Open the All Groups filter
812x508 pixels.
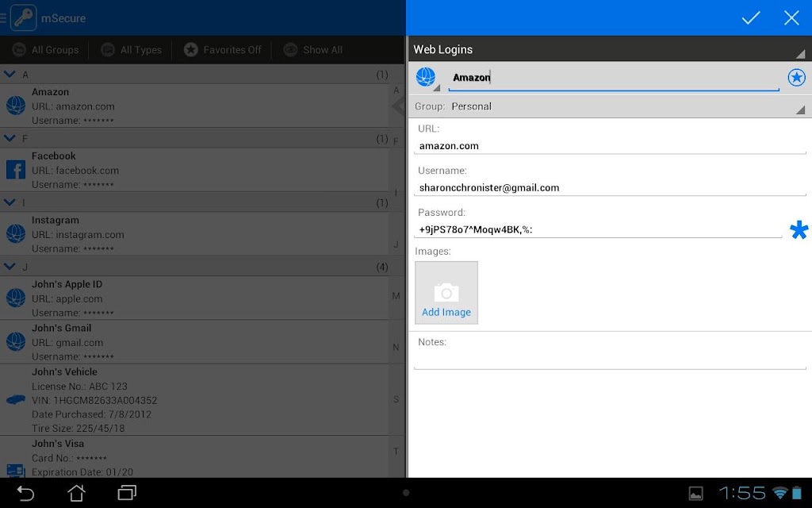point(45,50)
